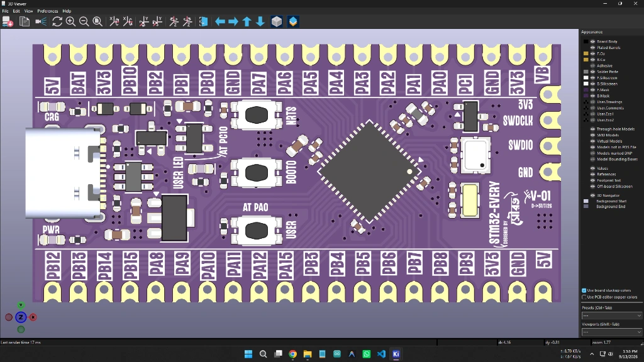
Task: Hide the Plated Barrels layer
Action: [x=592, y=48]
